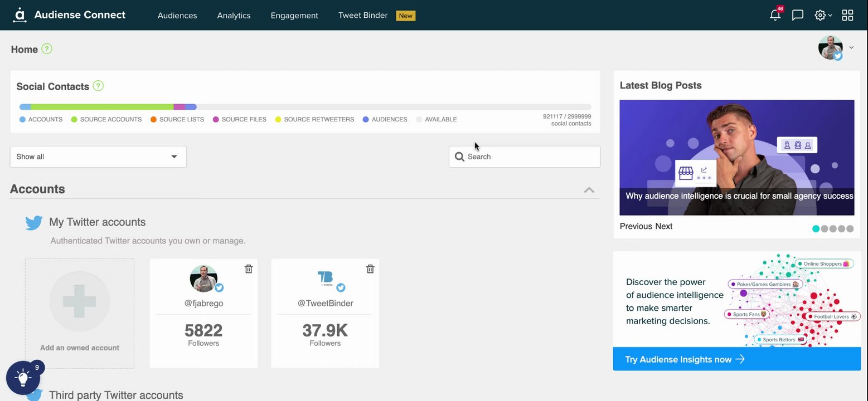The image size is (868, 401).
Task: Open the user profile avatar menu
Action: 836,48
